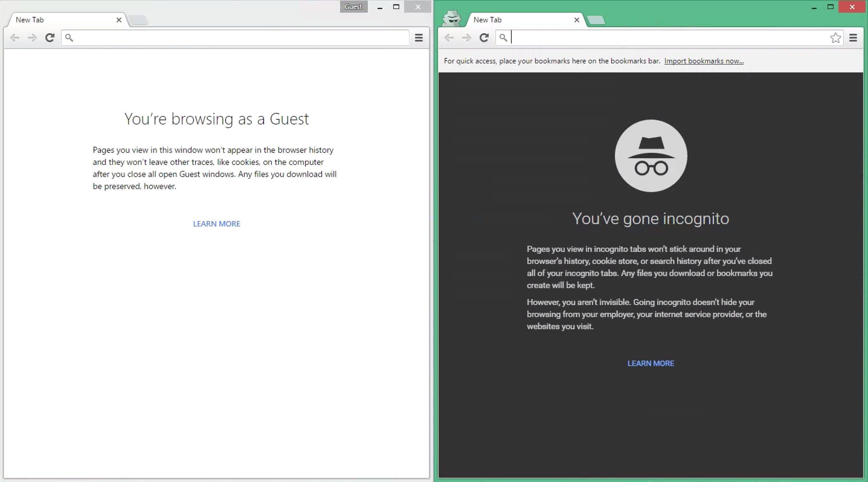This screenshot has width=868, height=482.
Task: Click the back arrow in the incognito window
Action: coord(449,38)
